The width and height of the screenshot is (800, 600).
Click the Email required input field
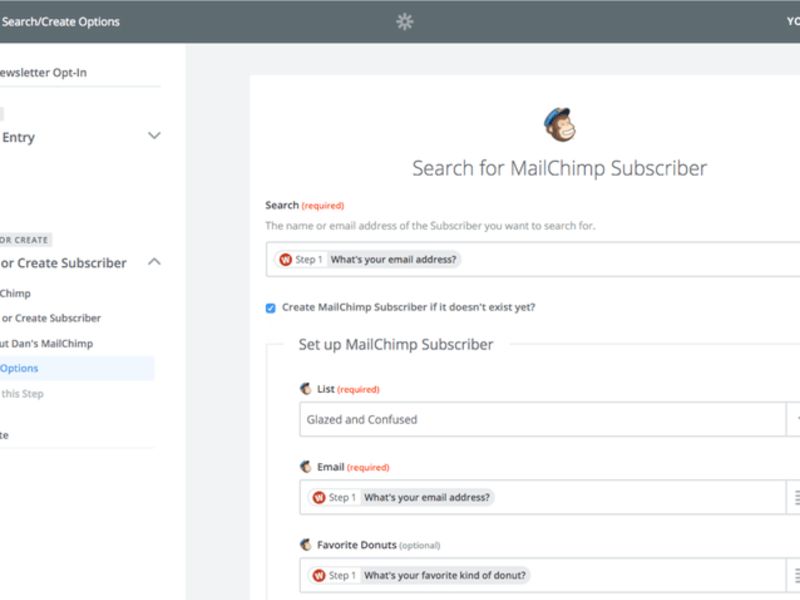pos(542,497)
